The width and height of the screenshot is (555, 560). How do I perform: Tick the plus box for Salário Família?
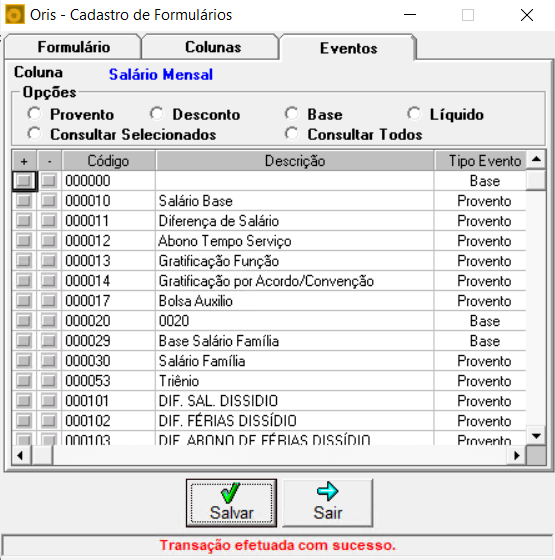click(x=24, y=360)
